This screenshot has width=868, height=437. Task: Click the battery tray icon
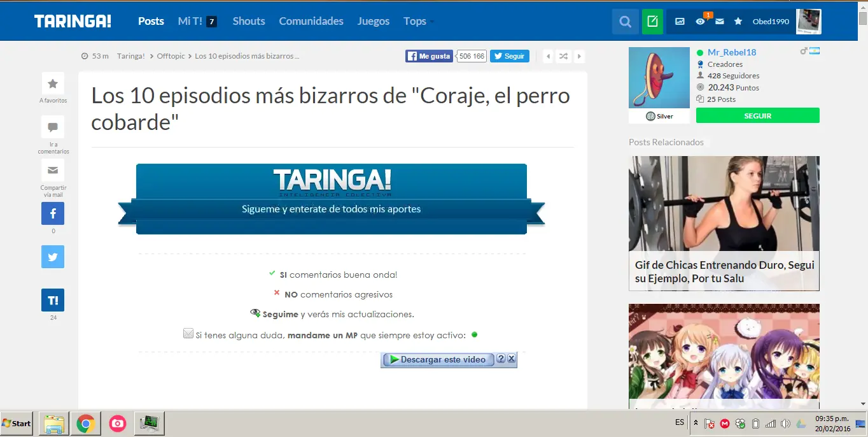pos(755,424)
